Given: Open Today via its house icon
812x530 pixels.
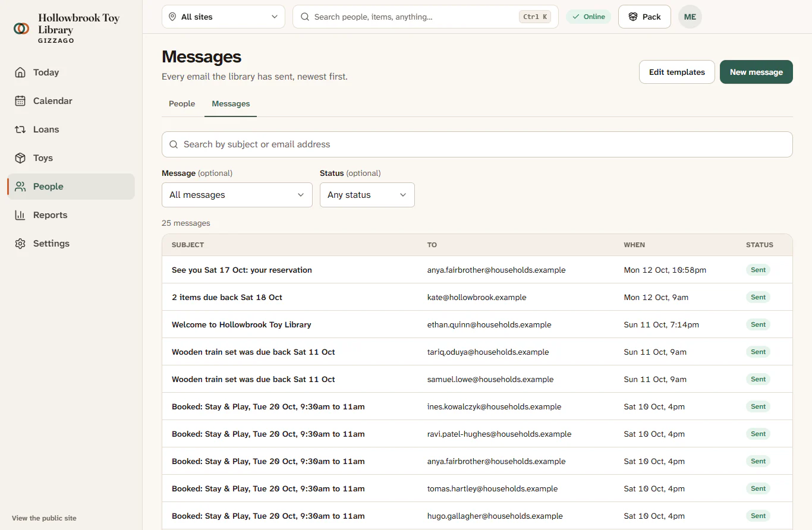Looking at the screenshot, I should tap(20, 72).
